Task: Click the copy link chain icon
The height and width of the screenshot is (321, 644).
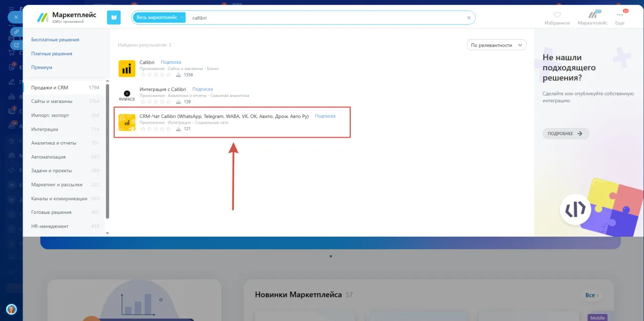Action: click(16, 32)
